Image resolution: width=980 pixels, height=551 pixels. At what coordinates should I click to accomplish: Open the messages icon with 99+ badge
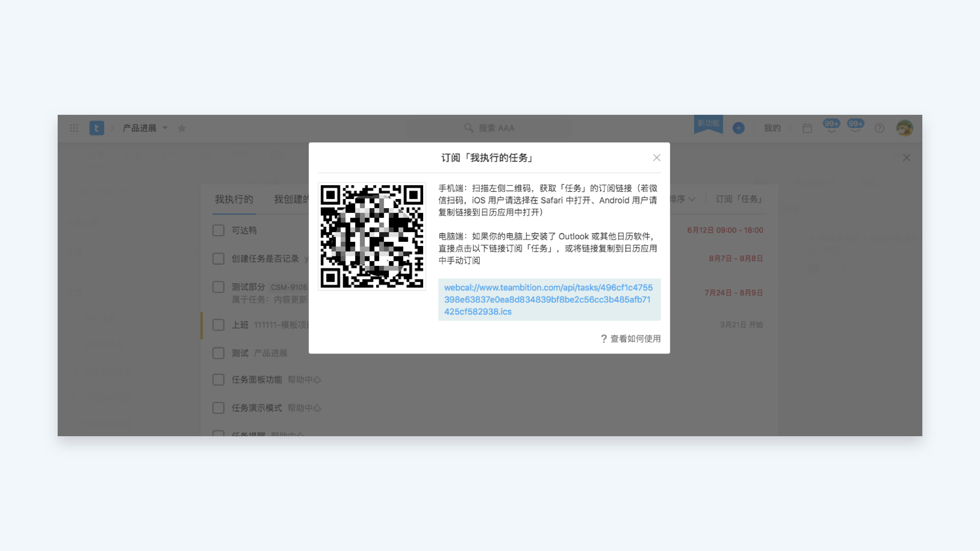(x=855, y=126)
